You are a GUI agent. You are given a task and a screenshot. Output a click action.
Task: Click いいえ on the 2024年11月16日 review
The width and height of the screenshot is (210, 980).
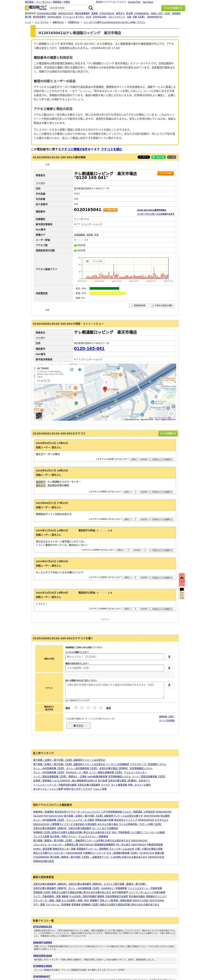(x=137, y=550)
